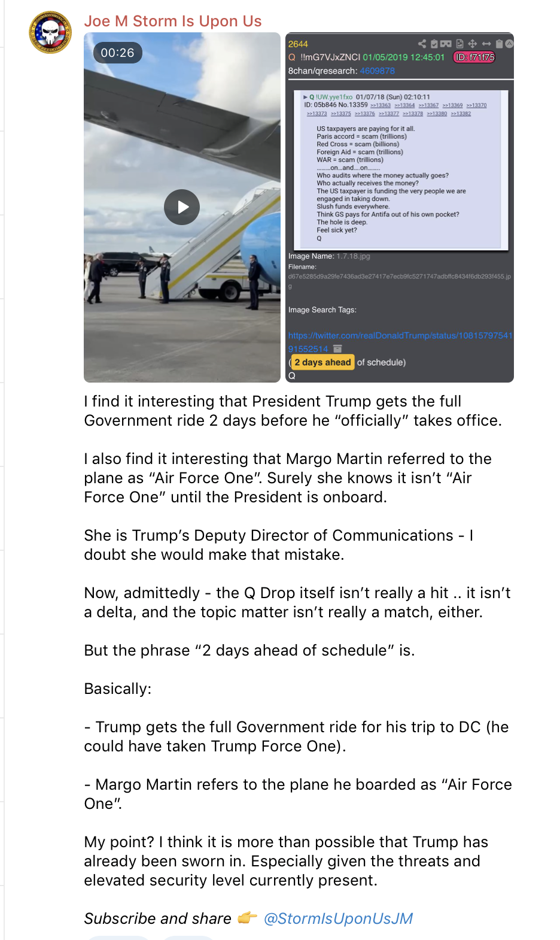Click the archive icon after twitter link
Viewport: 560px width, 940px height.
click(337, 349)
